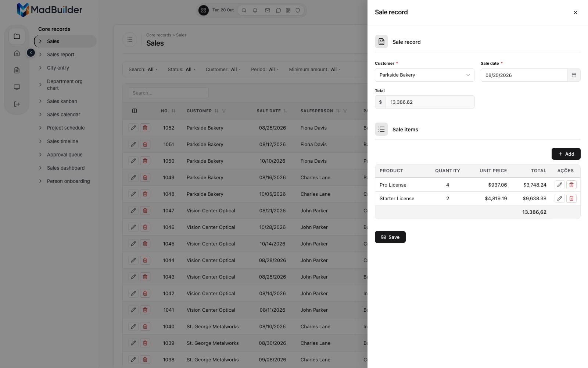The height and width of the screenshot is (368, 588).
Task: Delete the Starter License sale item
Action: coord(571,198)
